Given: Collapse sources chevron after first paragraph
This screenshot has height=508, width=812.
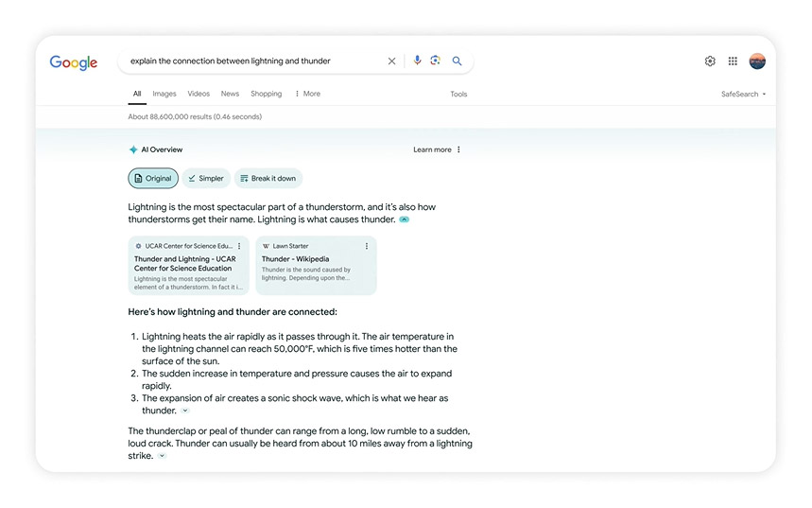Looking at the screenshot, I should point(405,219).
